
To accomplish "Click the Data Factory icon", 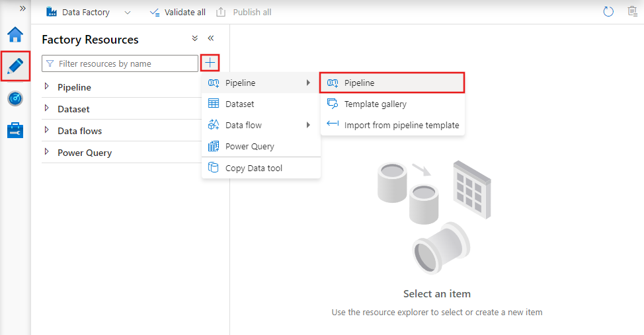I will pos(52,12).
